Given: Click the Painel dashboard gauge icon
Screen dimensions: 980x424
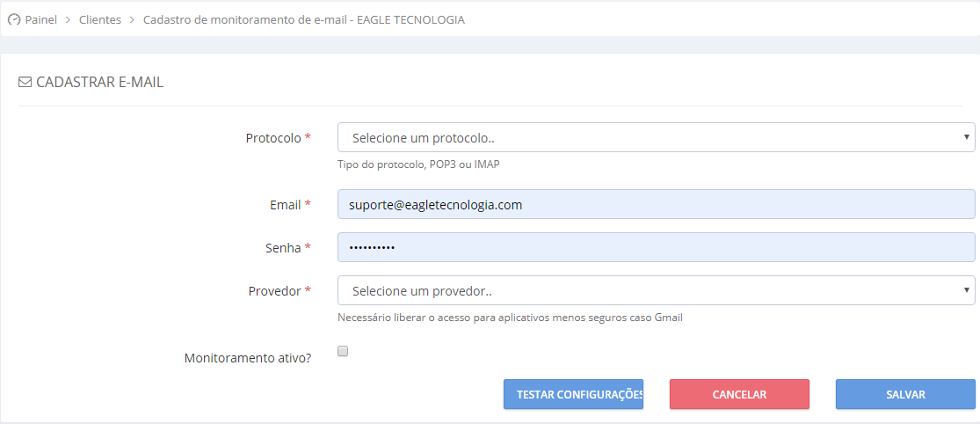Looking at the screenshot, I should click(x=14, y=20).
